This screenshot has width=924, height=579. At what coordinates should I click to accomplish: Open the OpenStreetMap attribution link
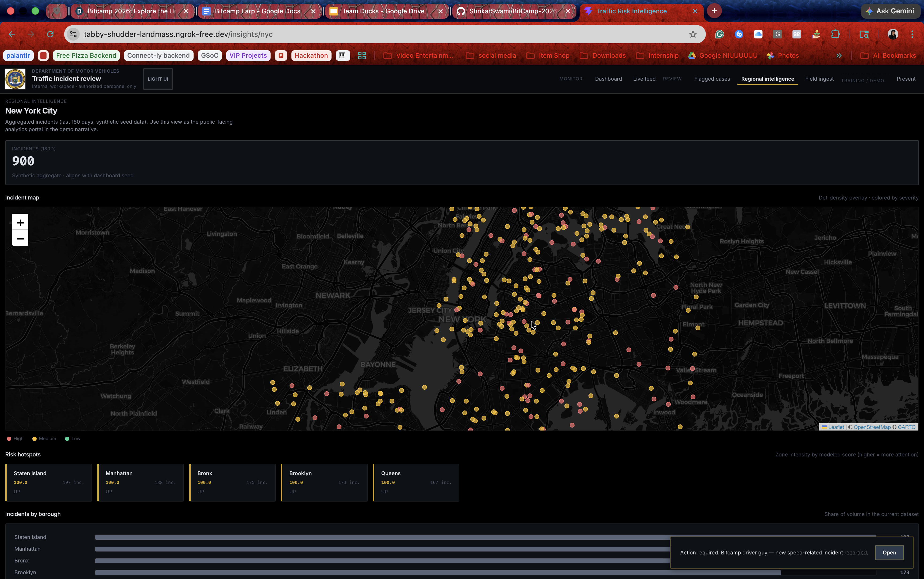[x=872, y=427]
